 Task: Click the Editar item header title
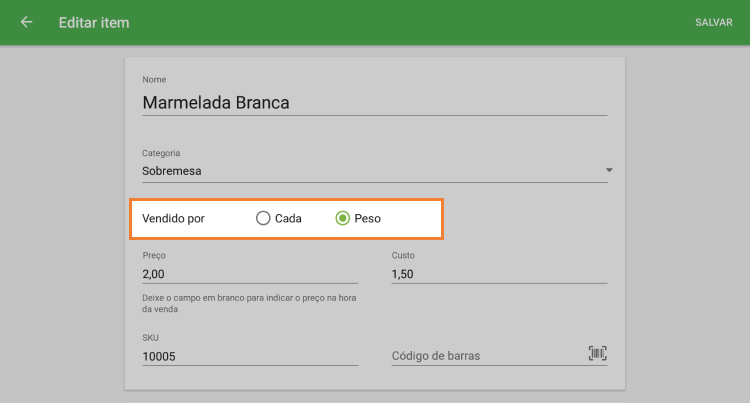pyautogui.click(x=94, y=22)
